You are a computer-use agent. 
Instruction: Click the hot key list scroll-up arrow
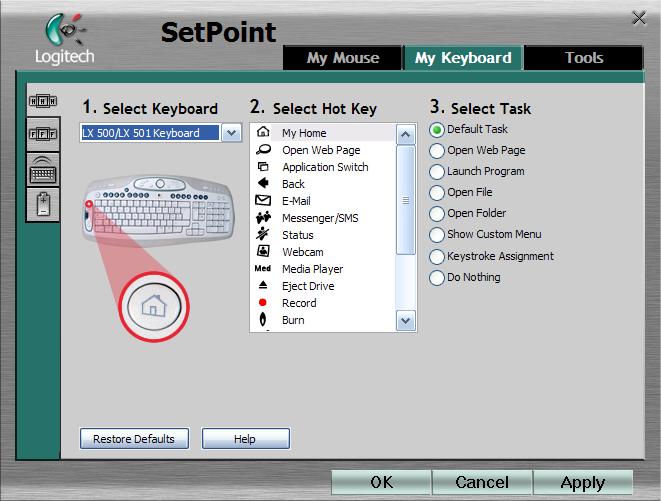click(x=405, y=134)
